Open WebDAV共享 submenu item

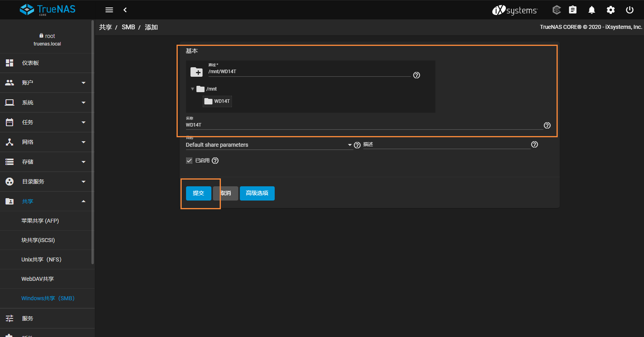[47, 279]
